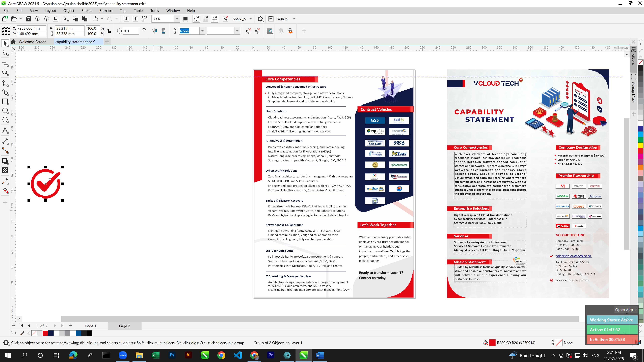Click Publish to PDF icon

(144, 19)
